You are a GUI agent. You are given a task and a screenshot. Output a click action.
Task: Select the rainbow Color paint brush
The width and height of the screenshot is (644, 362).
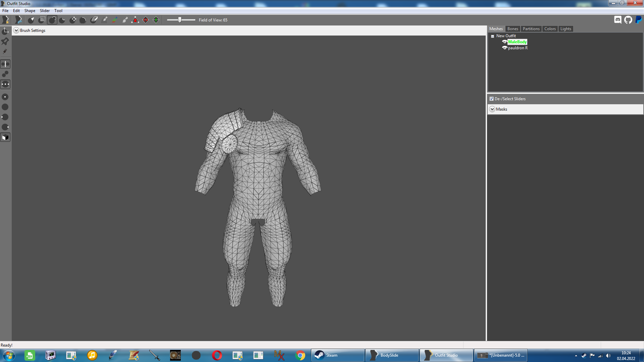pos(115,20)
